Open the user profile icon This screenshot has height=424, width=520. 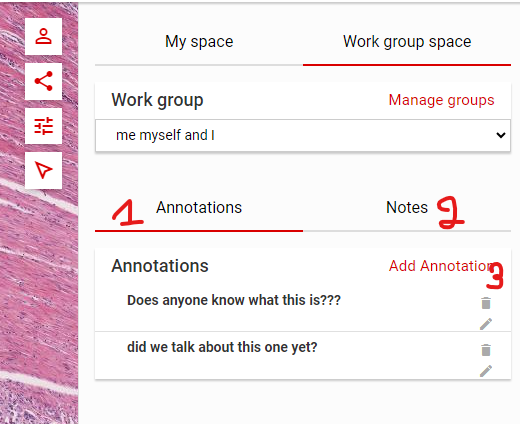click(43, 36)
